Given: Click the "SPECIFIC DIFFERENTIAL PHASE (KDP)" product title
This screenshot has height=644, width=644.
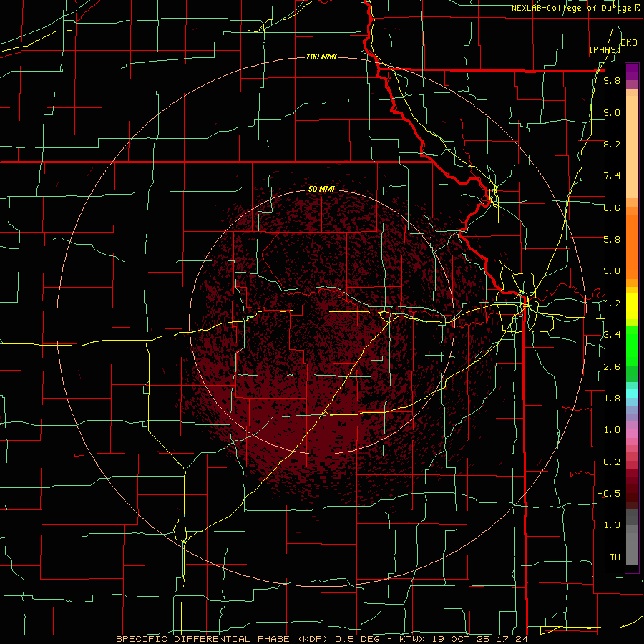Looking at the screenshot, I should click(x=224, y=639).
